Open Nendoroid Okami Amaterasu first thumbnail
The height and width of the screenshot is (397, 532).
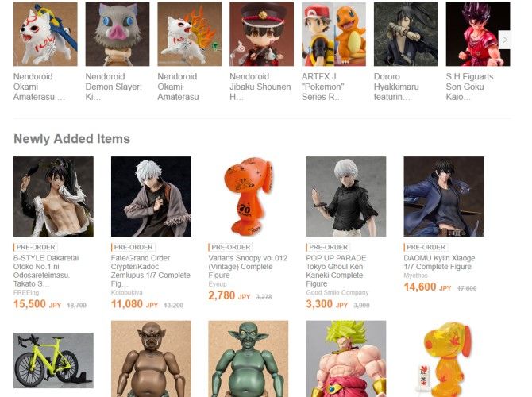coord(45,34)
